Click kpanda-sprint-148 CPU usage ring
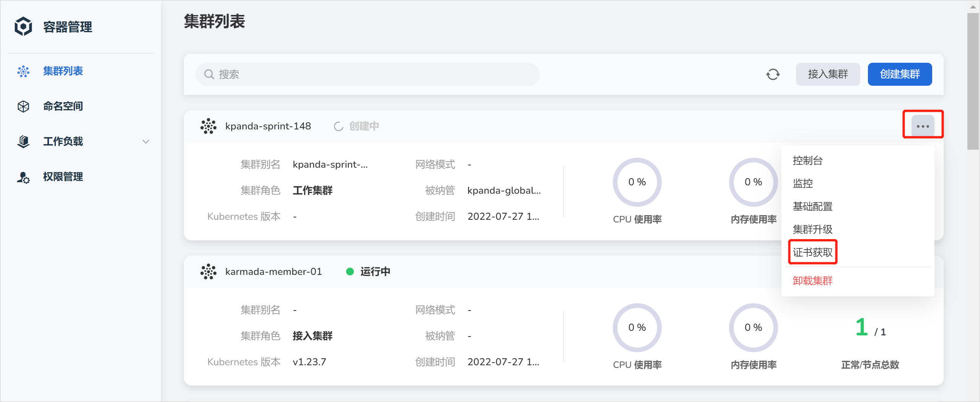The image size is (980, 402). 637,182
